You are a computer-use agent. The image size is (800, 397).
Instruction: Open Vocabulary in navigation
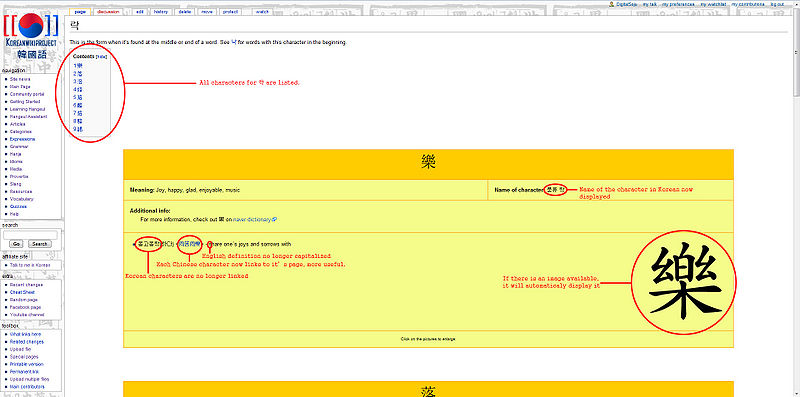[22, 199]
